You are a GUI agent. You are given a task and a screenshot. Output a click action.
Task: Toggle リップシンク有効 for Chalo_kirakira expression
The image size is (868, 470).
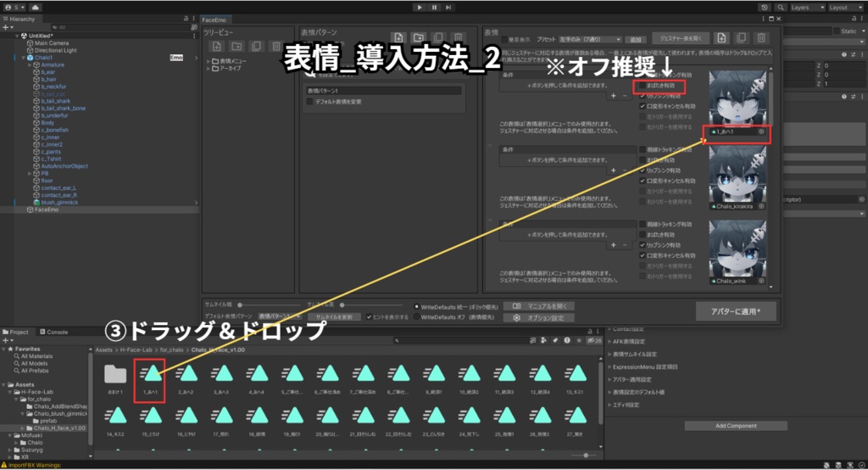pos(643,171)
